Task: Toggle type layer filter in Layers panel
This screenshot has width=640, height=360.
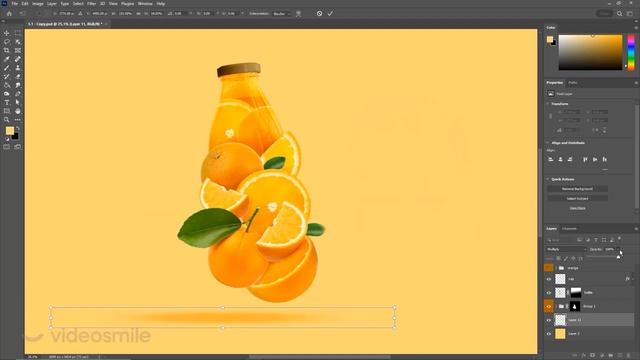Action: 596,240
